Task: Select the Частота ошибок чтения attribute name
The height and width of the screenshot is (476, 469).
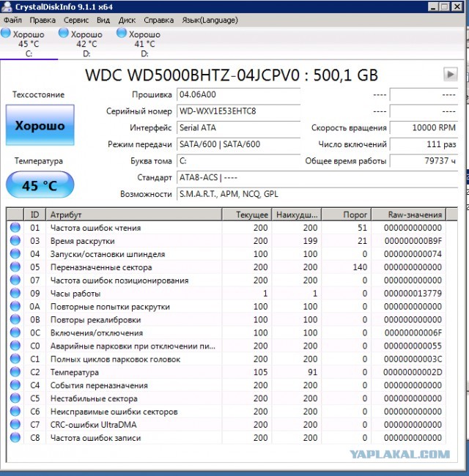Action: (96, 228)
